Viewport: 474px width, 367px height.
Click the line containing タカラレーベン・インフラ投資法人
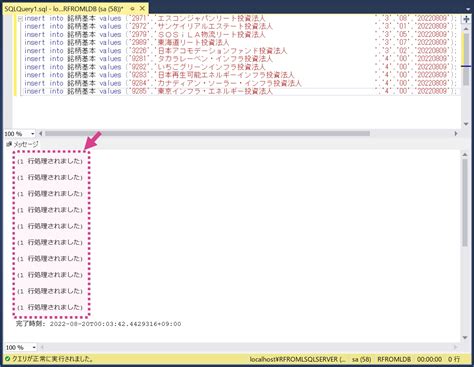pos(240,59)
